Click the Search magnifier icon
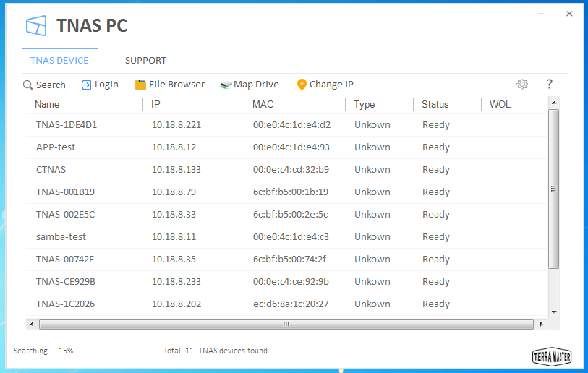588x373 pixels. click(28, 85)
